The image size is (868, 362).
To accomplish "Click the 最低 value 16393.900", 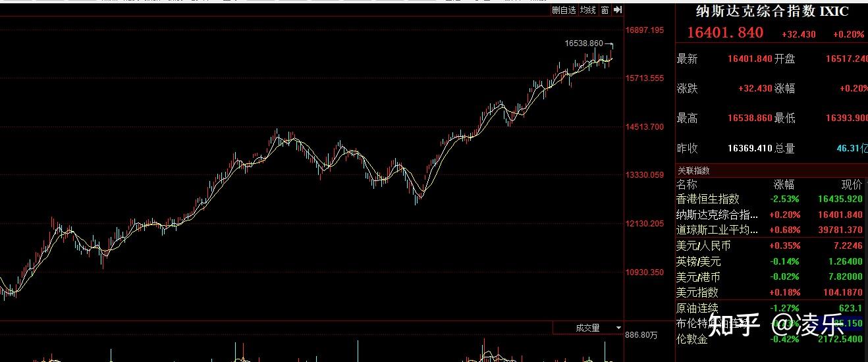I will tap(847, 118).
